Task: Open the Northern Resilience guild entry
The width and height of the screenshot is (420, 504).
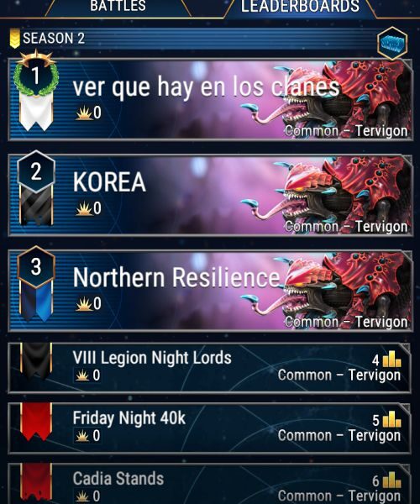Action: tap(210, 291)
